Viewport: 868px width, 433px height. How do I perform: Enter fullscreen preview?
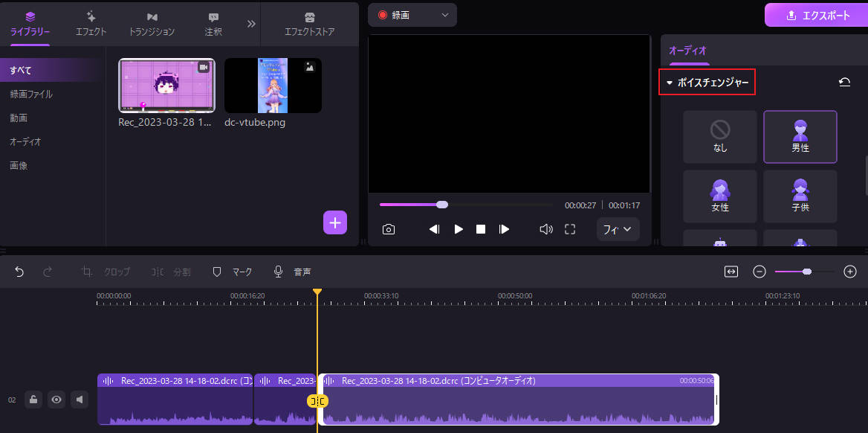(x=570, y=230)
